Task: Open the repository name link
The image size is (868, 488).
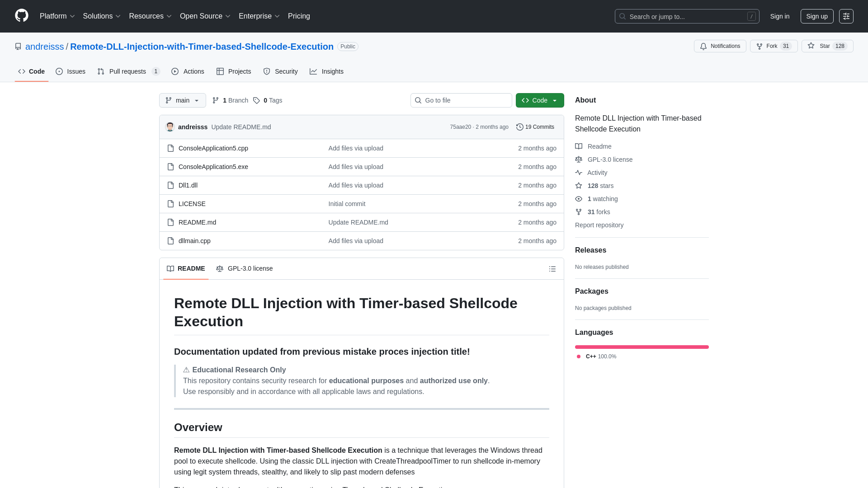Action: coord(202,47)
